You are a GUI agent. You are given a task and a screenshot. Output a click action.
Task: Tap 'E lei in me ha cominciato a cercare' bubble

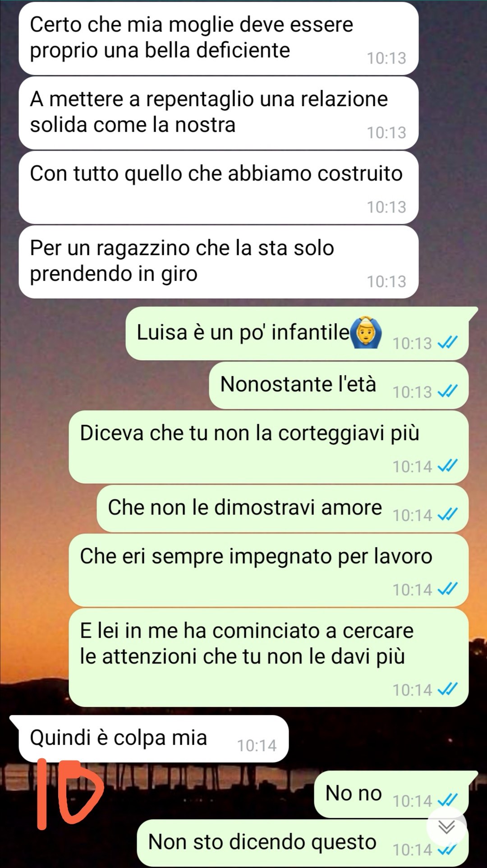click(269, 658)
